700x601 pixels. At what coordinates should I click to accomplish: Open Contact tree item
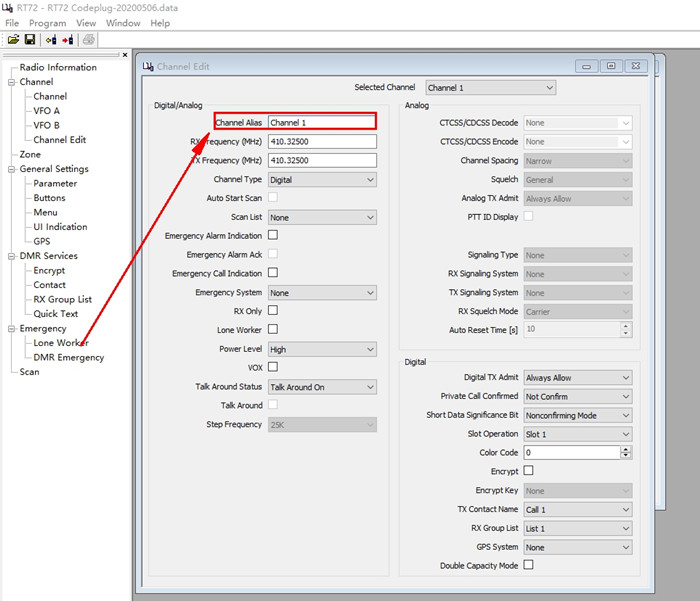click(x=49, y=285)
